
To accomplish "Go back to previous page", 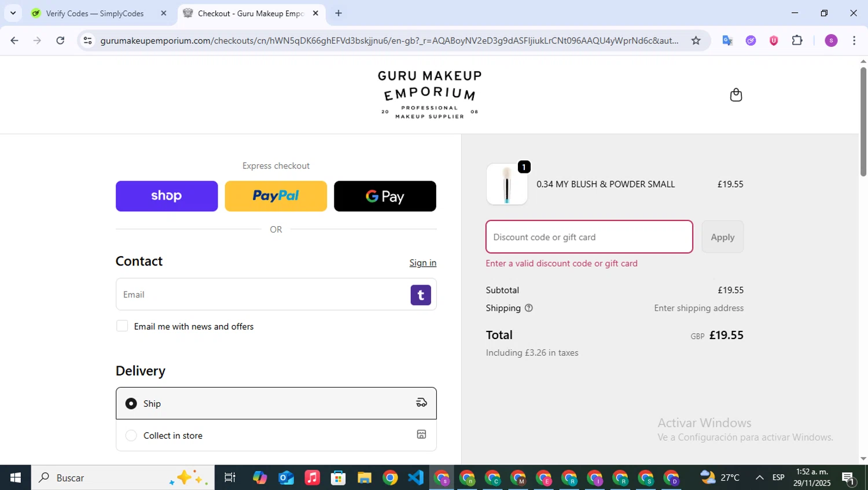I will click(x=14, y=40).
